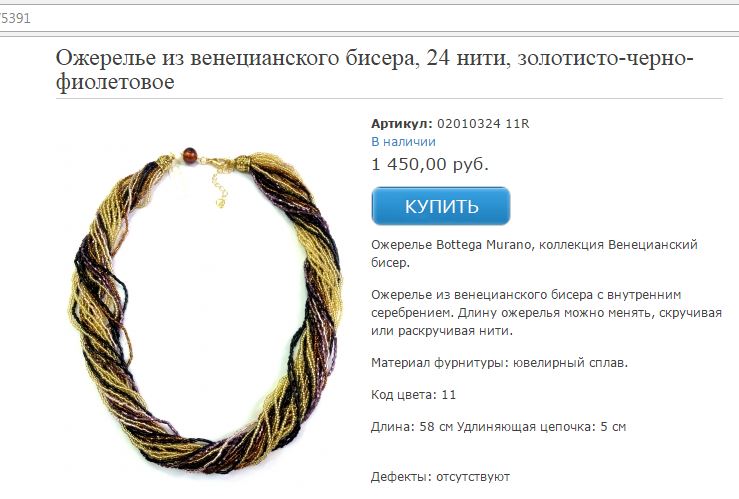The image size is (739, 499).
Task: Click the browser address bar ending in 5391
Action: pyautogui.click(x=370, y=18)
